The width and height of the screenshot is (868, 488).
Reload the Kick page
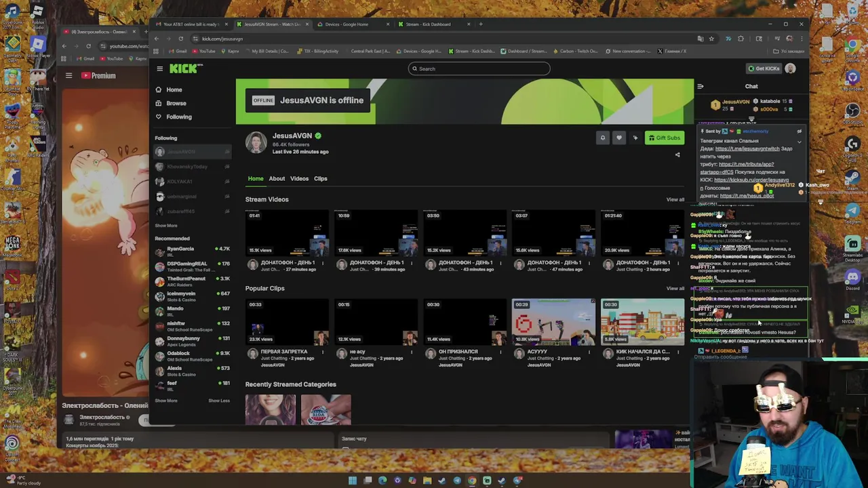(x=180, y=39)
